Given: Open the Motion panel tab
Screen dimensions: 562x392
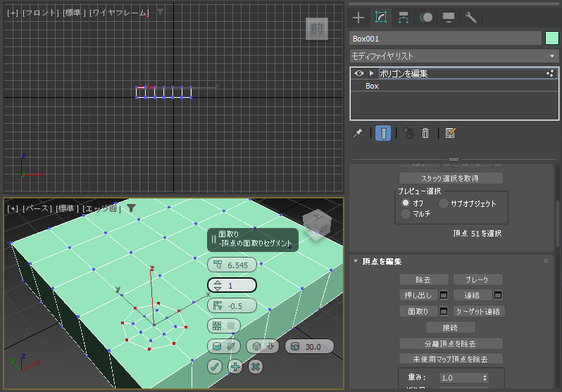Looking at the screenshot, I should [426, 17].
